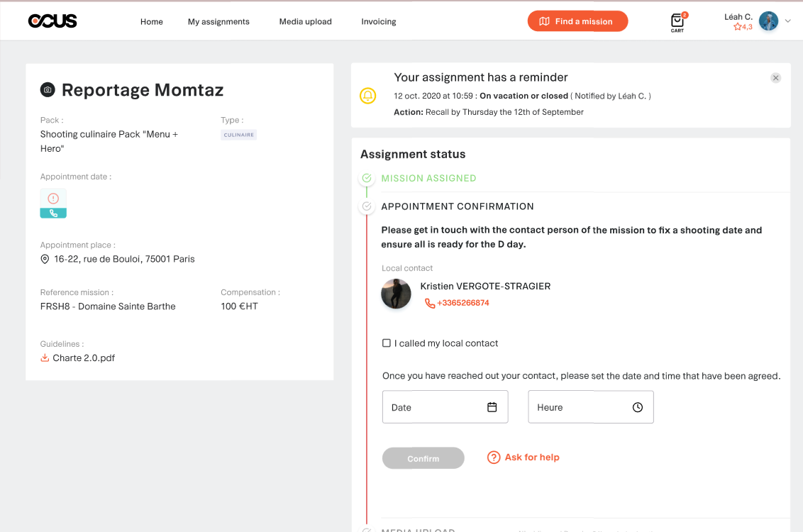Go to the Home menu

coord(152,21)
